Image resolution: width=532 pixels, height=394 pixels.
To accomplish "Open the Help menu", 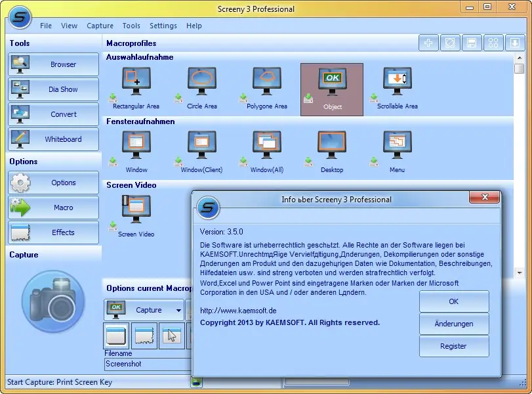I will (194, 26).
